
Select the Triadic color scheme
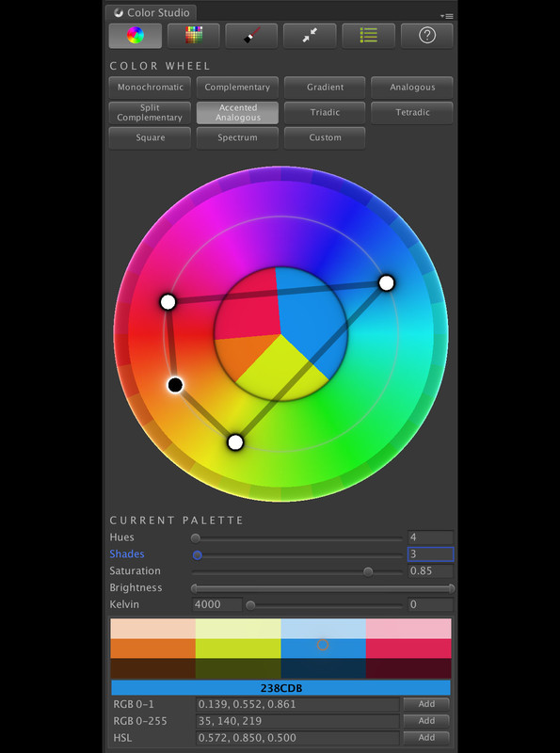325,112
